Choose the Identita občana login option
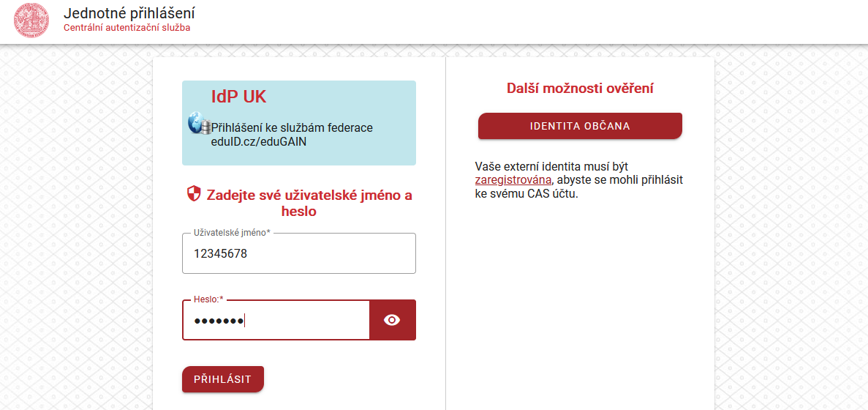Viewport: 868px width, 410px height. point(579,126)
